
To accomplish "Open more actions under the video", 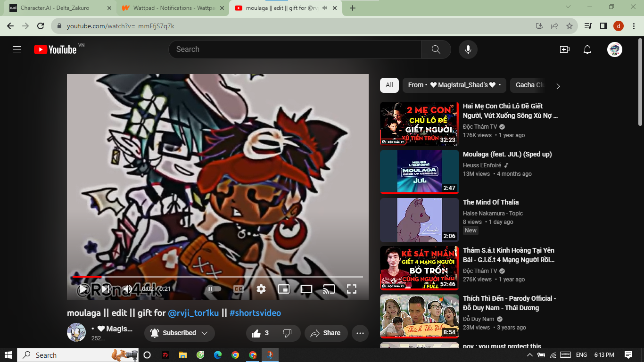I will tap(360, 333).
